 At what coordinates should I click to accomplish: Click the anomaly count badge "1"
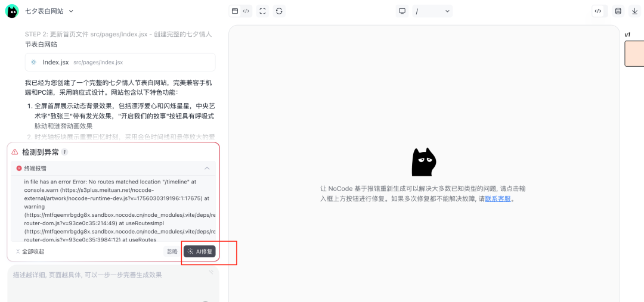click(x=64, y=152)
